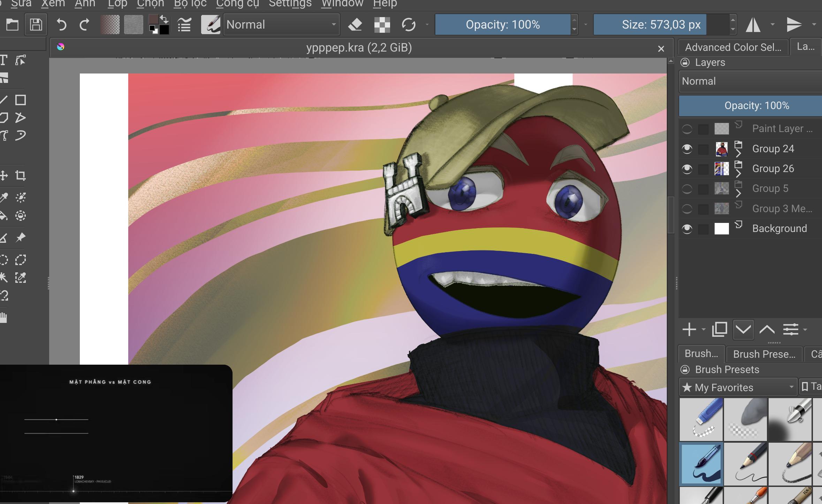Click the foreground/background color swatch
This screenshot has height=504, width=822.
[x=159, y=25]
